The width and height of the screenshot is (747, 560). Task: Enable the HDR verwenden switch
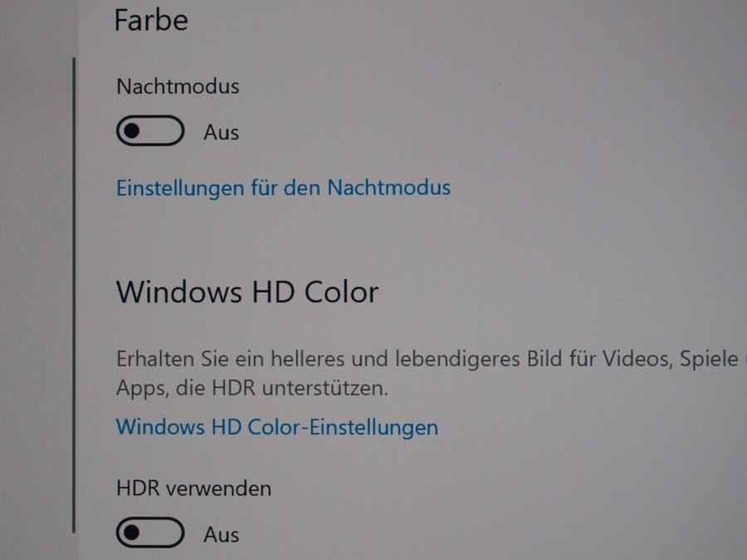click(x=150, y=533)
